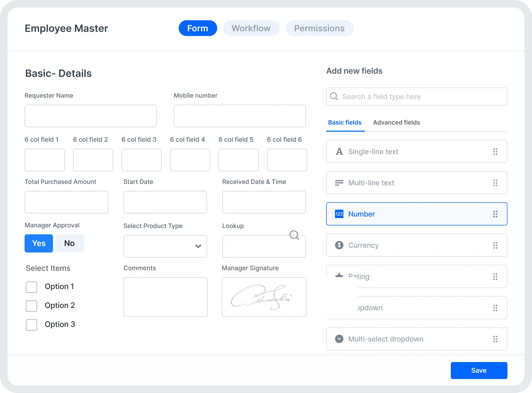Image resolution: width=532 pixels, height=393 pixels.
Task: Click the Save button
Action: (x=478, y=370)
